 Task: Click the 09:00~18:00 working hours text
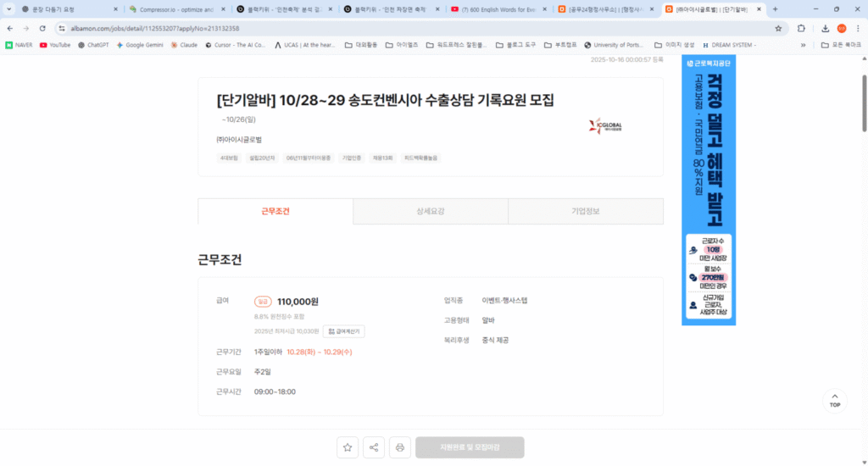(x=275, y=391)
